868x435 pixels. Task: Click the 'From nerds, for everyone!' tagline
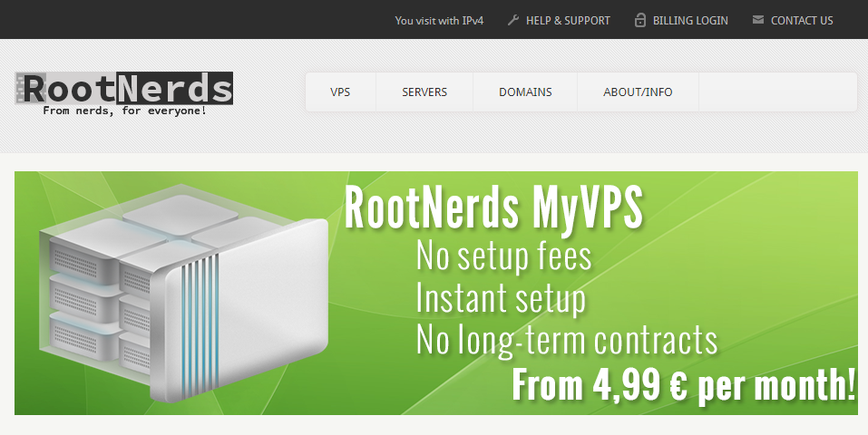(124, 111)
